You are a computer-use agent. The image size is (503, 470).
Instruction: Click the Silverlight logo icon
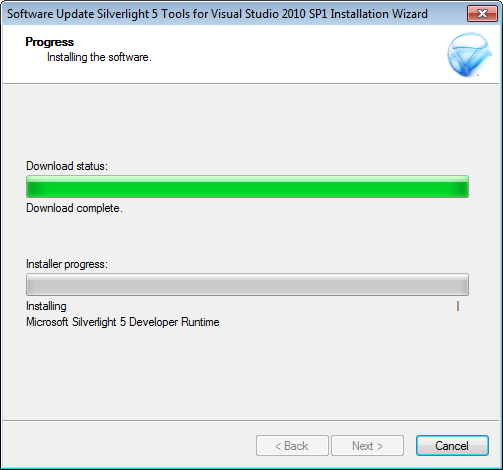click(x=469, y=55)
